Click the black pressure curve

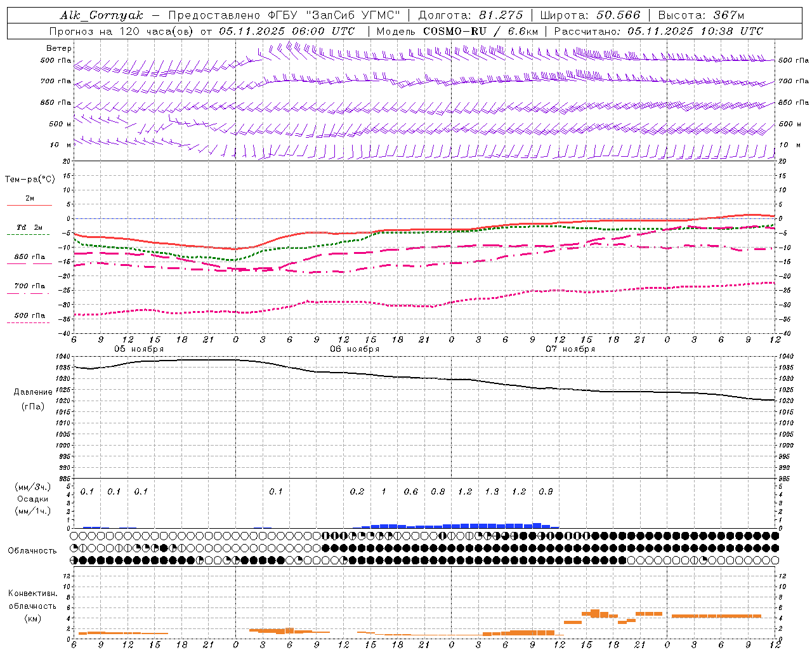coord(425,378)
